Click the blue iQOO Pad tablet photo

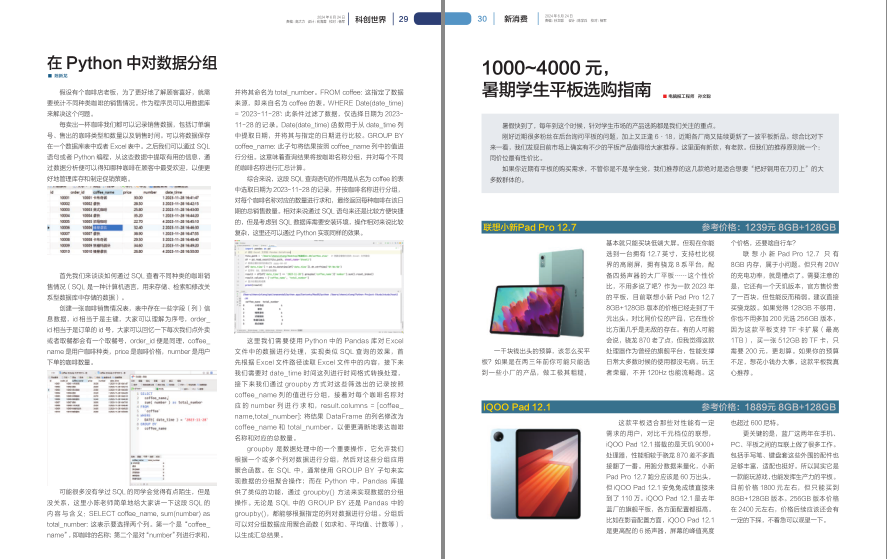point(536,474)
